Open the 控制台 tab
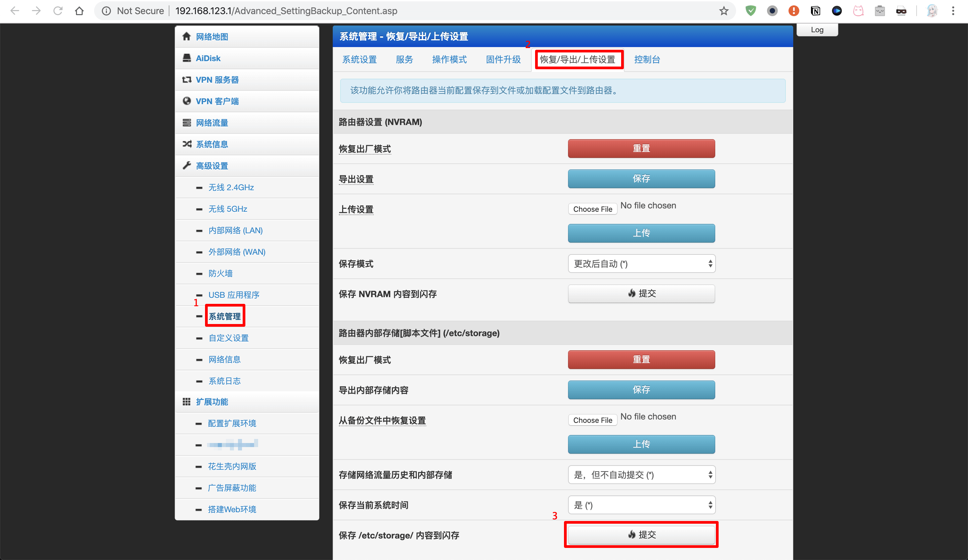Screen dimensions: 968x560 647,59
